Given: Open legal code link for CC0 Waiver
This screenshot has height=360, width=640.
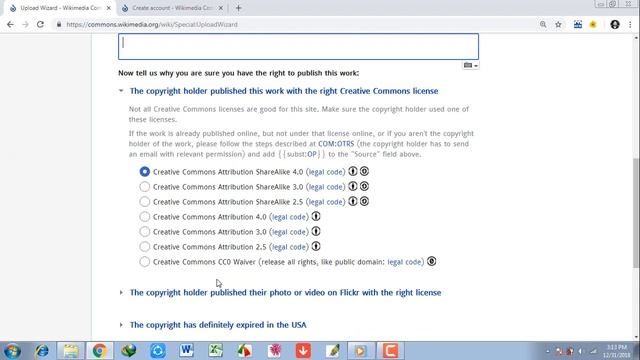Looking at the screenshot, I should pos(404,262).
